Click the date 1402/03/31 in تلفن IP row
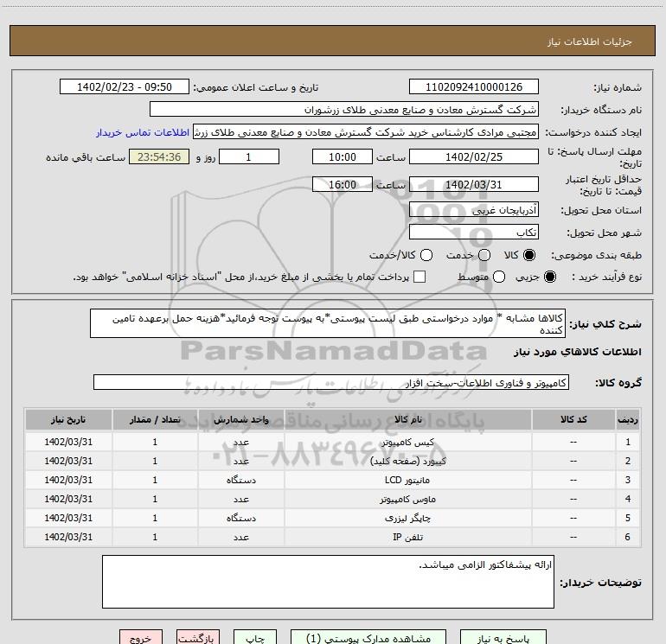The image size is (666, 644). click(68, 537)
